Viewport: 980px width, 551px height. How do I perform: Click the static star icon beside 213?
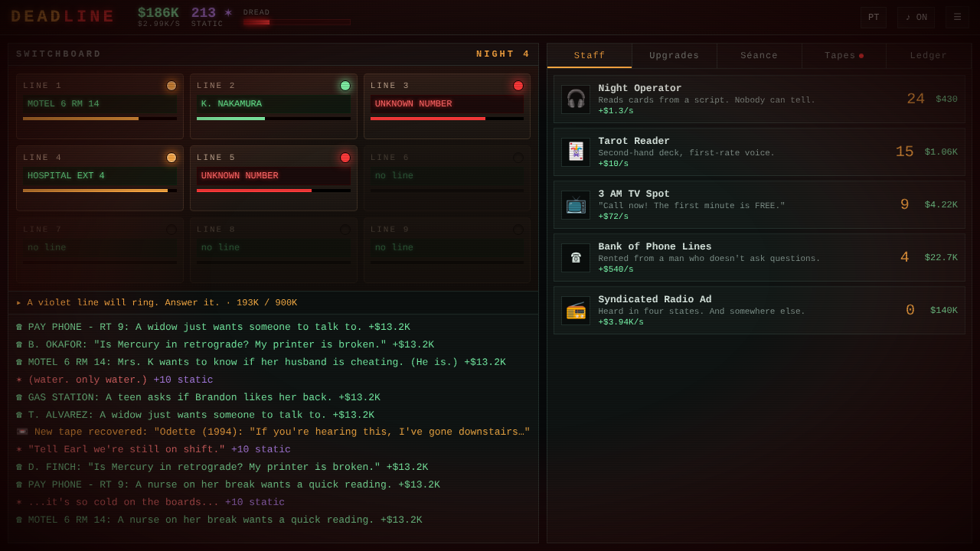click(228, 13)
